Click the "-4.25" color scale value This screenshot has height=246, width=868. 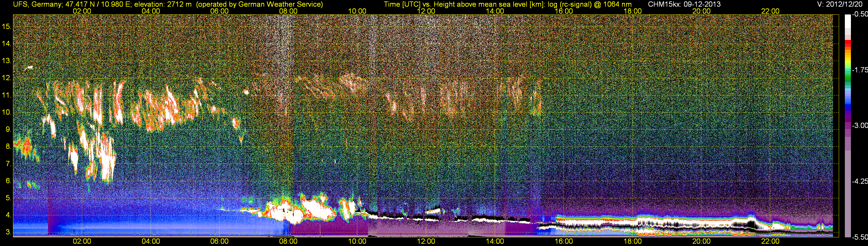pyautogui.click(x=860, y=181)
